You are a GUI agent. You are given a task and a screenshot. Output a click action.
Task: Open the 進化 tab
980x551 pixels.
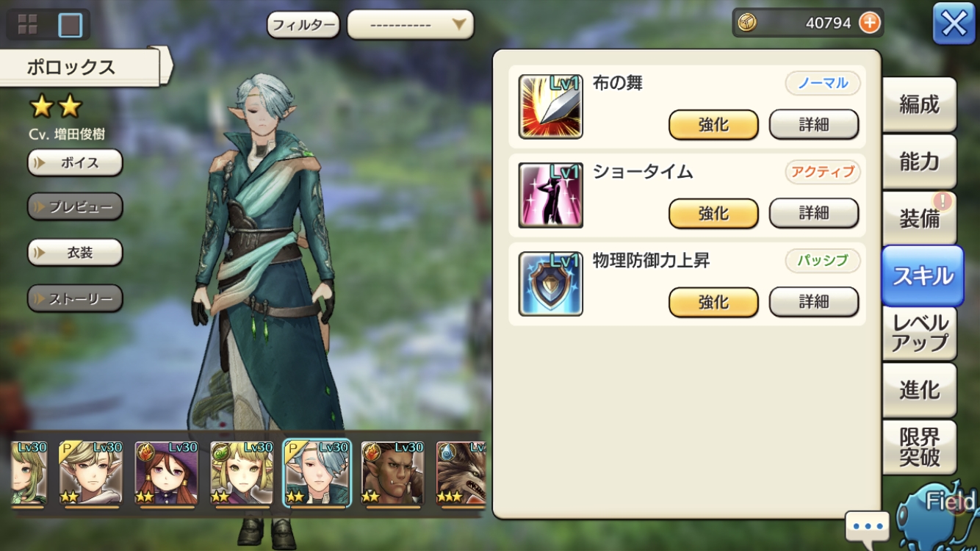coord(919,390)
